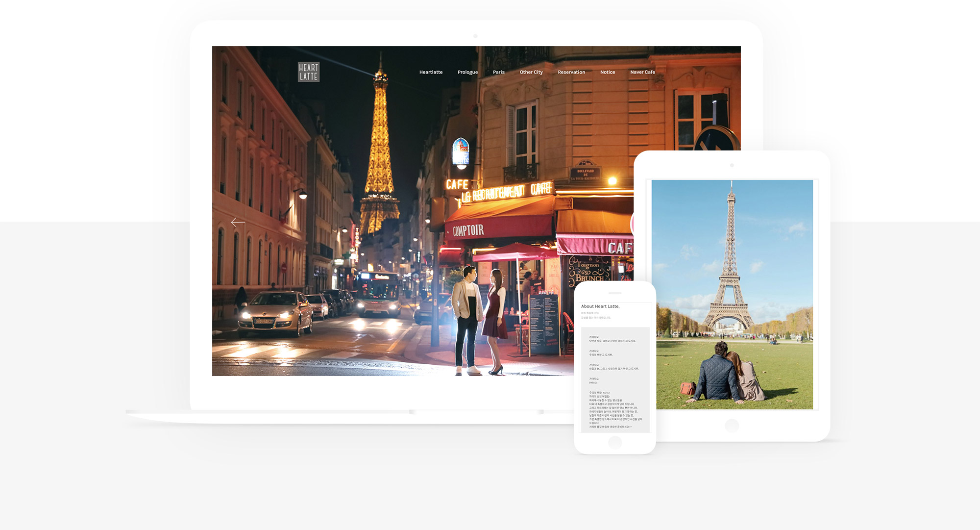Open the Prologue menu item
Screen dimensions: 980x530
[x=467, y=72]
